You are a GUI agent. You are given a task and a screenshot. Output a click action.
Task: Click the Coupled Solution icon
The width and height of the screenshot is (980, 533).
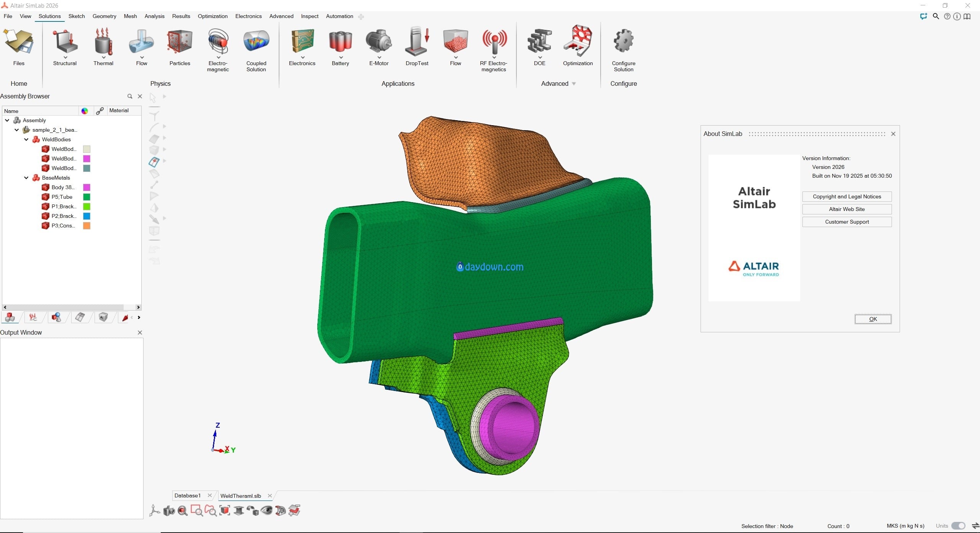256,42
